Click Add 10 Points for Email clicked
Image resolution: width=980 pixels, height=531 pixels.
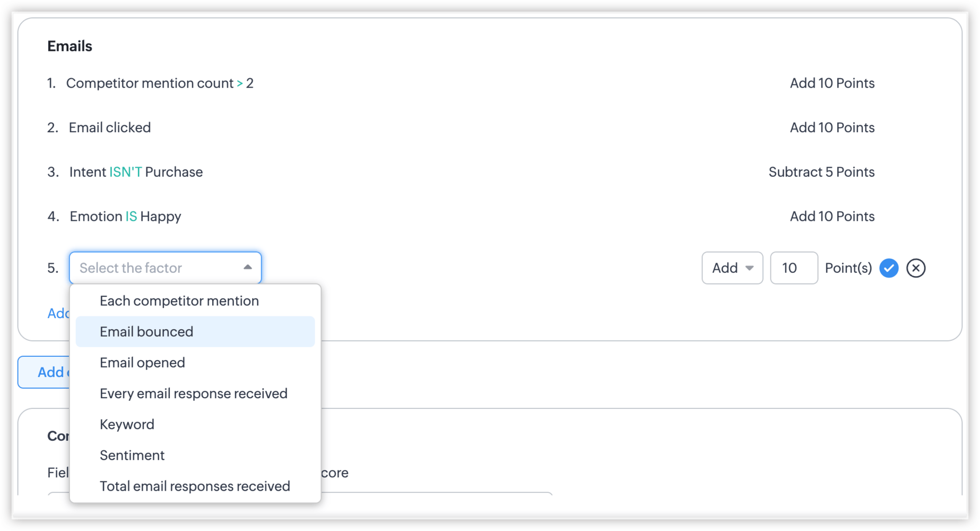832,127
